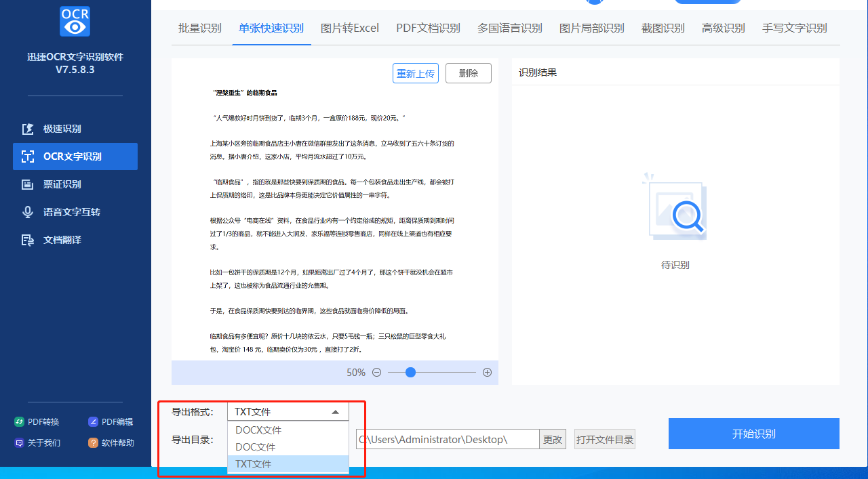
Task: Click 打开文件目录 button
Action: (605, 440)
